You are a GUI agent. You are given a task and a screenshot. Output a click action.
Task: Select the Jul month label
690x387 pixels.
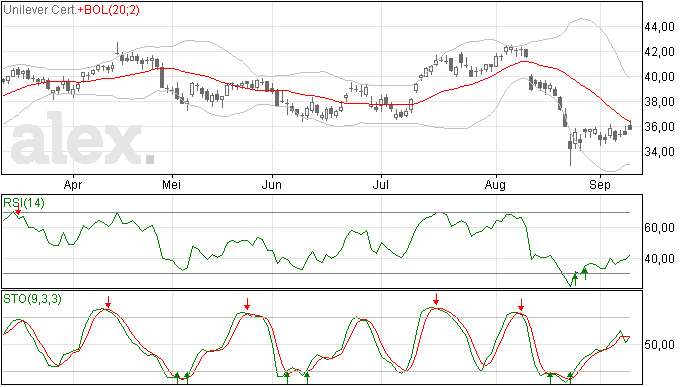click(x=381, y=184)
